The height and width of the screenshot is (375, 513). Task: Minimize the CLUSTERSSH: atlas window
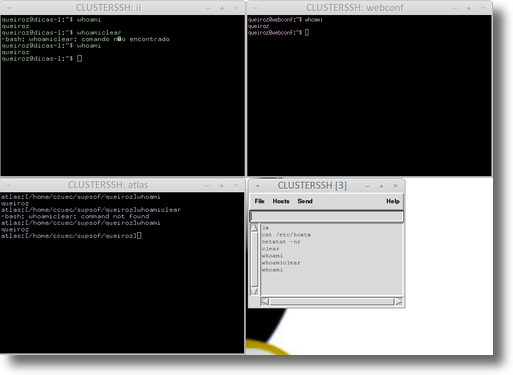tap(208, 186)
